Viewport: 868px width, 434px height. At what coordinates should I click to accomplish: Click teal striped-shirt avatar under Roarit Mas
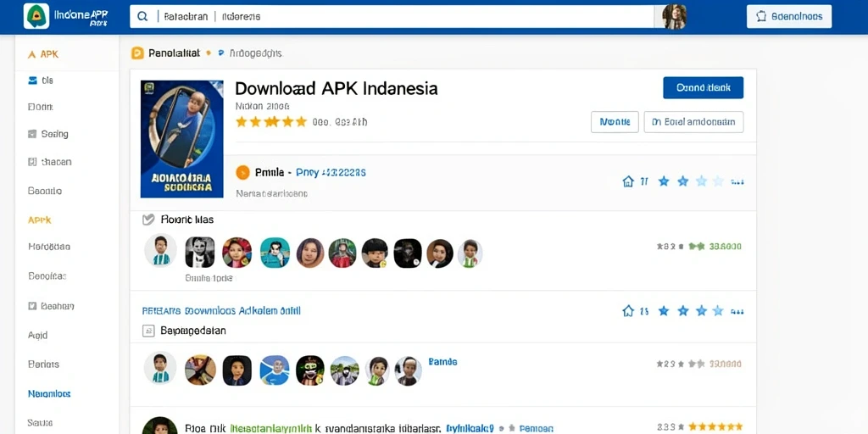(x=160, y=251)
